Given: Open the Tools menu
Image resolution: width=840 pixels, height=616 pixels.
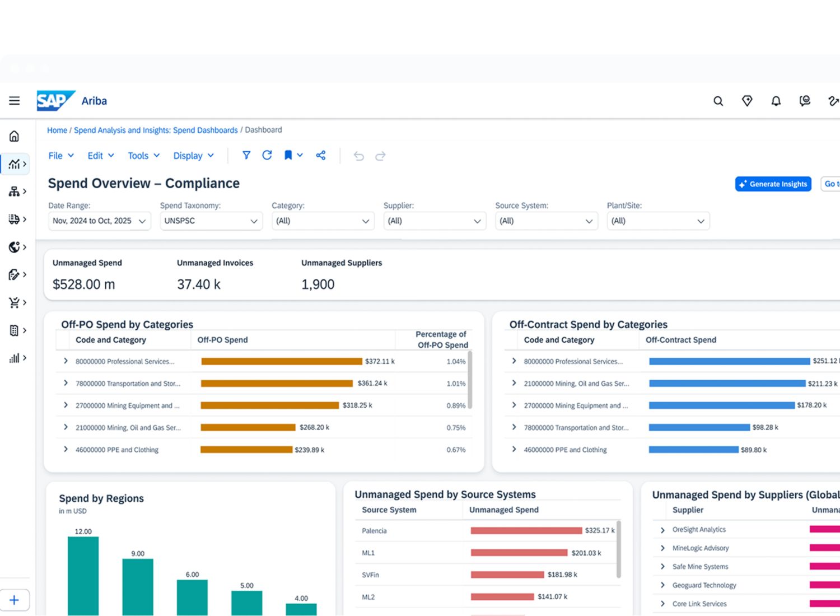Looking at the screenshot, I should coord(143,156).
